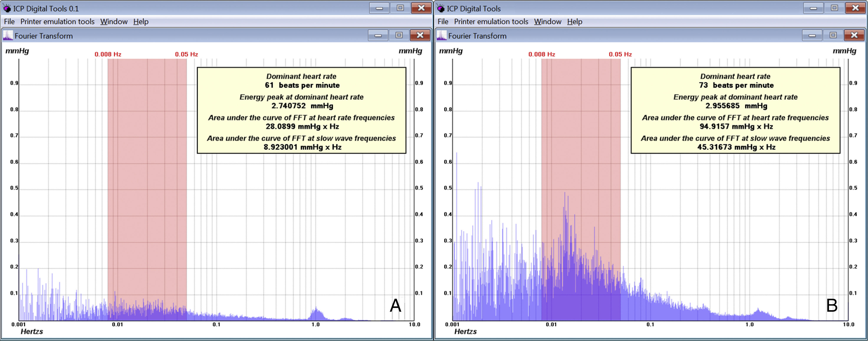Screen dimensions: 868x341
Task: Maximize left Fourier Transform subwindow
Action: (399, 35)
